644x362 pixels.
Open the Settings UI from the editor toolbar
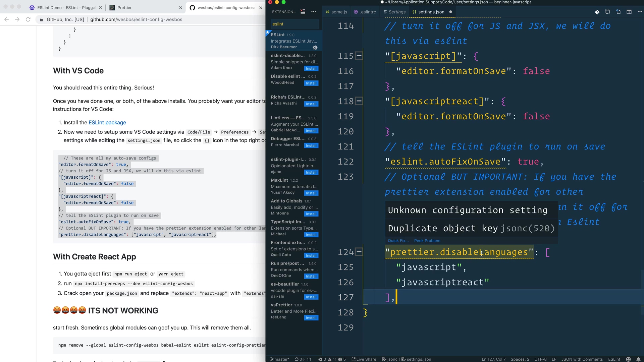(618, 12)
